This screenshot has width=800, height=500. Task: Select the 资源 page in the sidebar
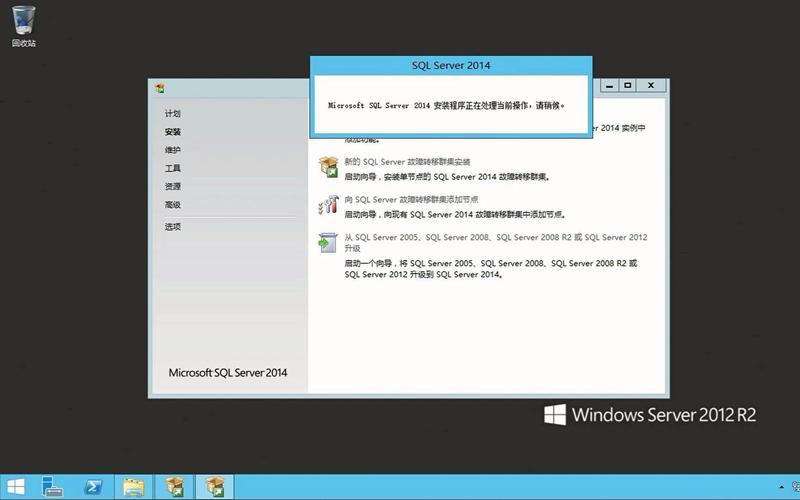tap(172, 186)
